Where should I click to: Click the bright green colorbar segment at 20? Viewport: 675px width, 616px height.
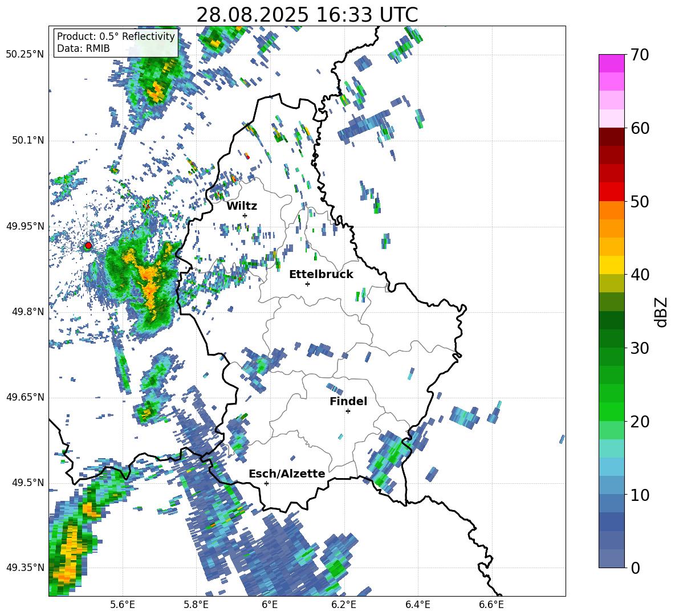[x=611, y=412]
